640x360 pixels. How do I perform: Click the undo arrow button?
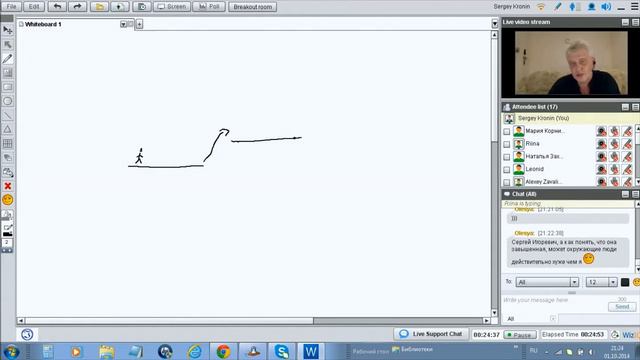[x=57, y=7]
